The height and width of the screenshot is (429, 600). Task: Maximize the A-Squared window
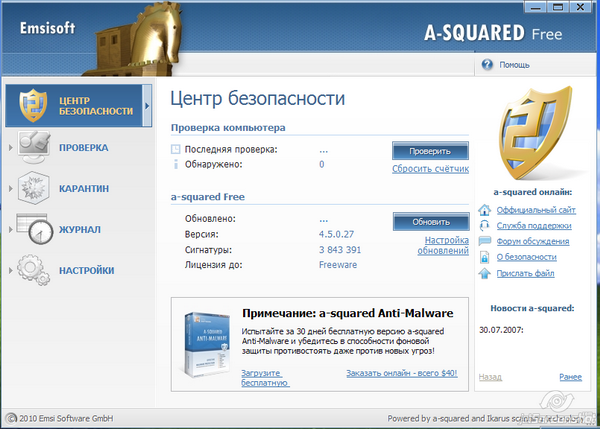[558, 7]
